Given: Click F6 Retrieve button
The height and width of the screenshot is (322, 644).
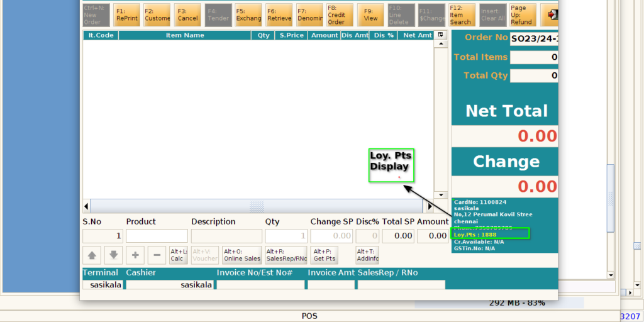Looking at the screenshot, I should tap(279, 15).
